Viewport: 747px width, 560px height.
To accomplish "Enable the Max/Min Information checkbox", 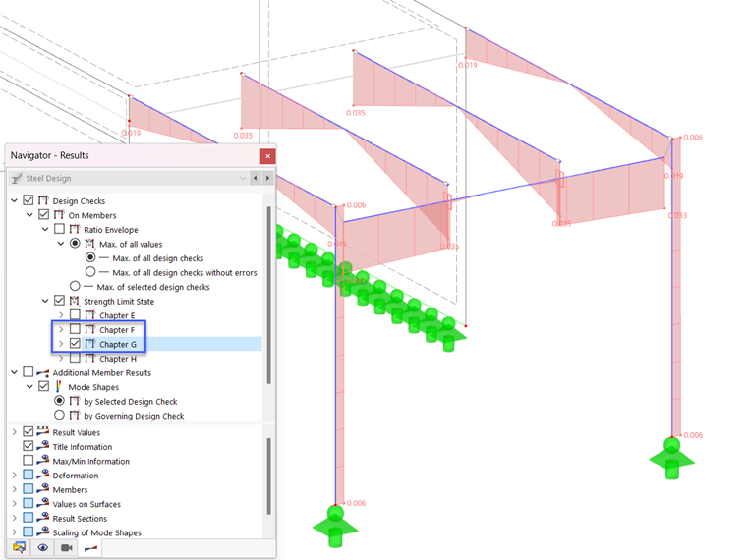I will [29, 460].
